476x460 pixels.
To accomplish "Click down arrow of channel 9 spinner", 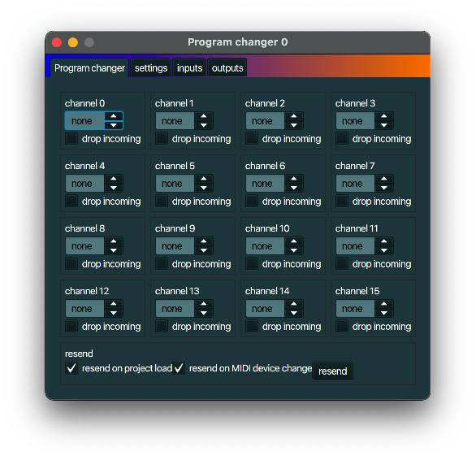I will 204,250.
